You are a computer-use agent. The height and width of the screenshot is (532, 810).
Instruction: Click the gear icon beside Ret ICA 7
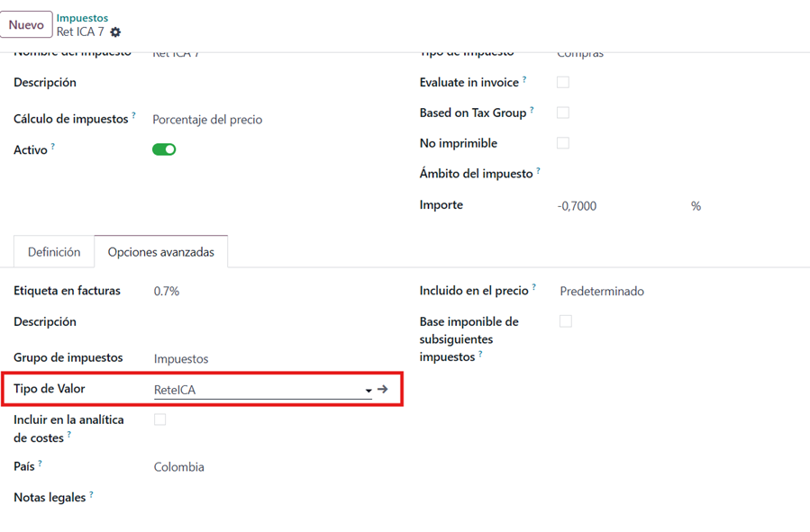[x=115, y=32]
